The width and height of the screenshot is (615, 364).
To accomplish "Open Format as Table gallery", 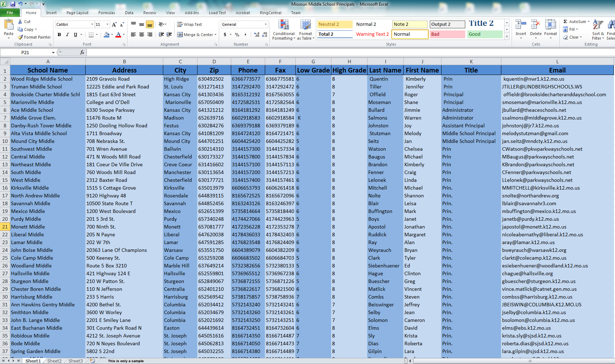I will tap(306, 29).
